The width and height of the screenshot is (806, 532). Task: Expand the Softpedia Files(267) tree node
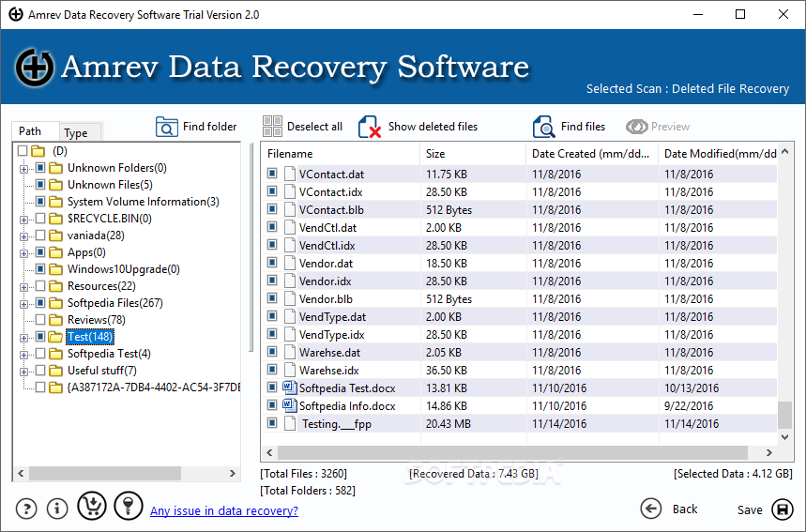[23, 304]
